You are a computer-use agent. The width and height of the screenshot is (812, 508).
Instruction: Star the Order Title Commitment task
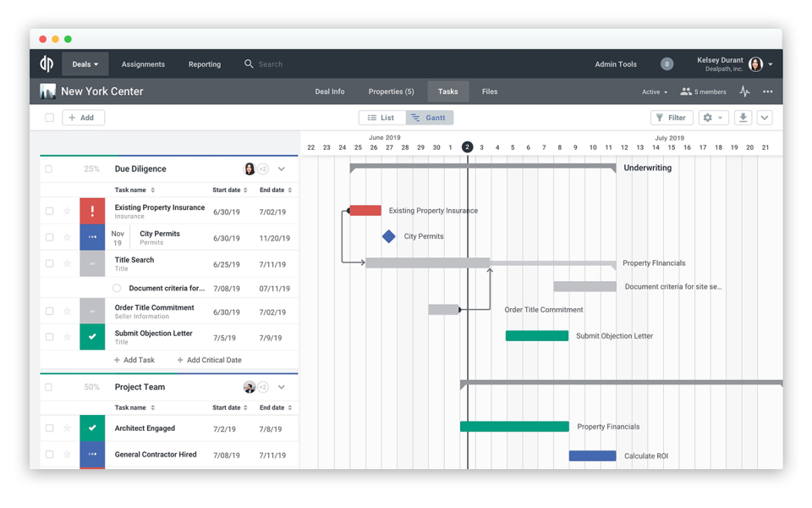(67, 311)
